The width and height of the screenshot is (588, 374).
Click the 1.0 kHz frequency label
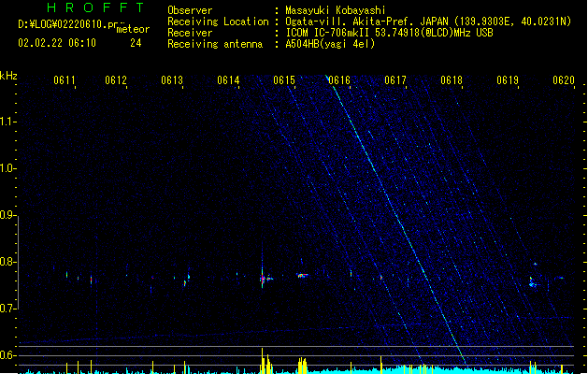tap(7, 168)
